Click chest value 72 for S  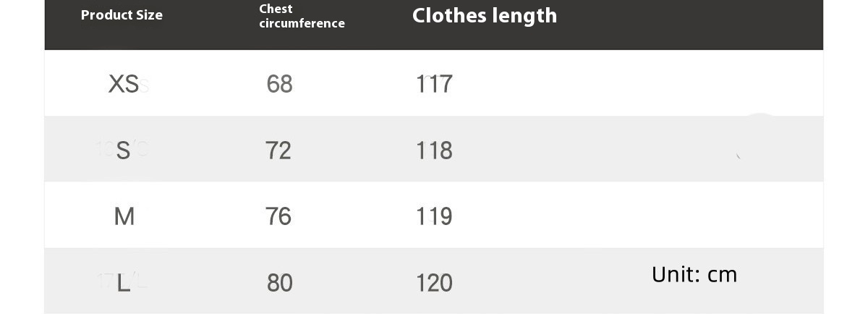[x=278, y=150]
